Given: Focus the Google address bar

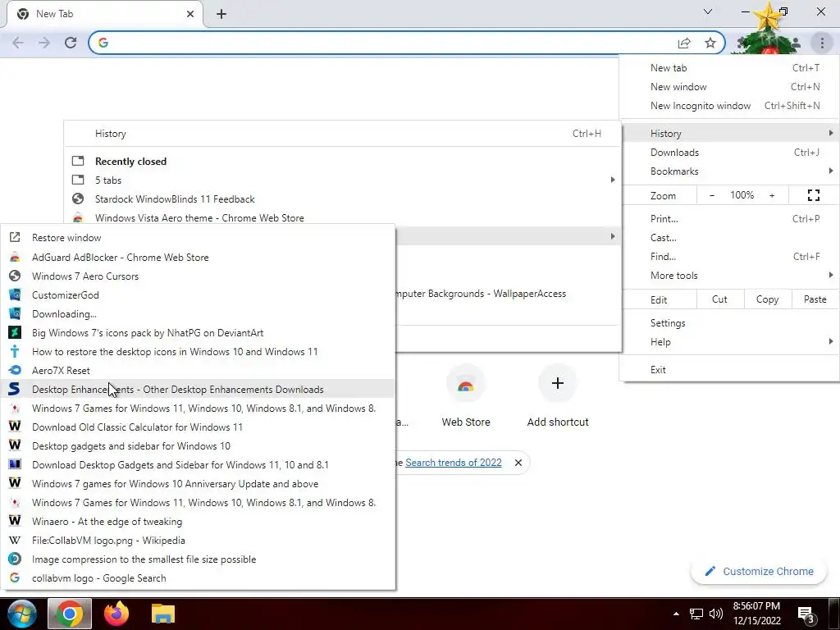Looking at the screenshot, I should click(391, 43).
